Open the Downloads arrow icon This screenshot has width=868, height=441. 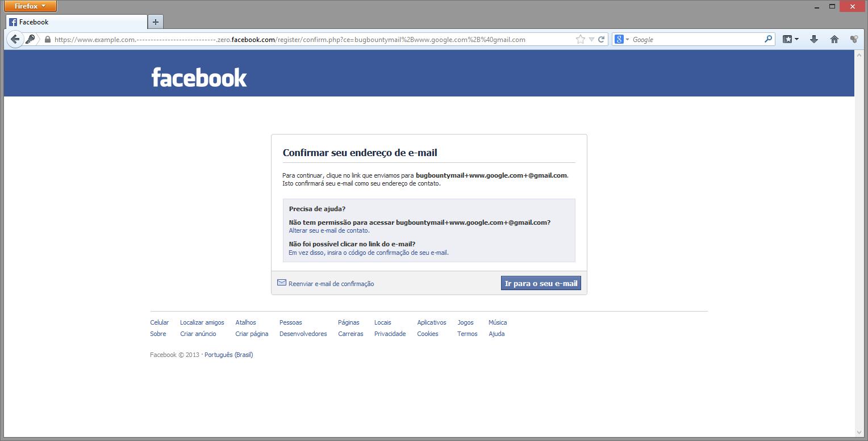tap(813, 39)
